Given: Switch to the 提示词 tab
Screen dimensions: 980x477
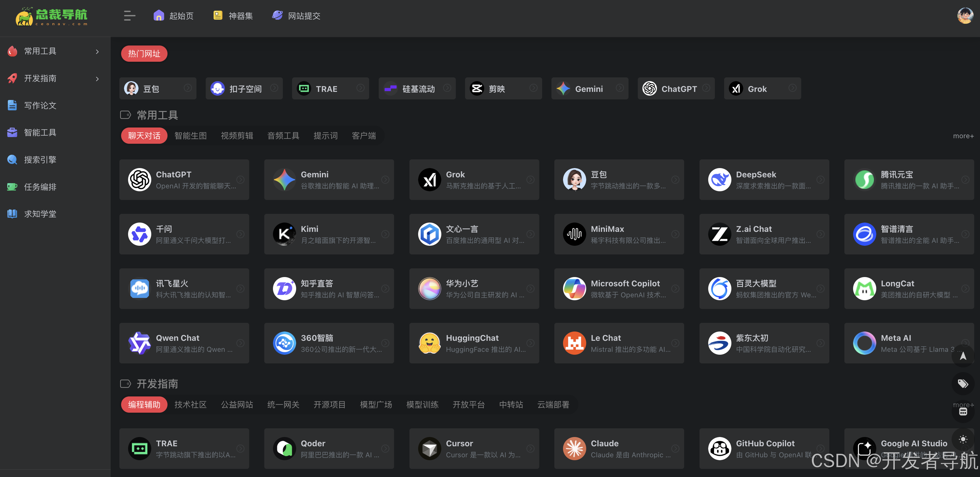Looking at the screenshot, I should click(x=326, y=136).
